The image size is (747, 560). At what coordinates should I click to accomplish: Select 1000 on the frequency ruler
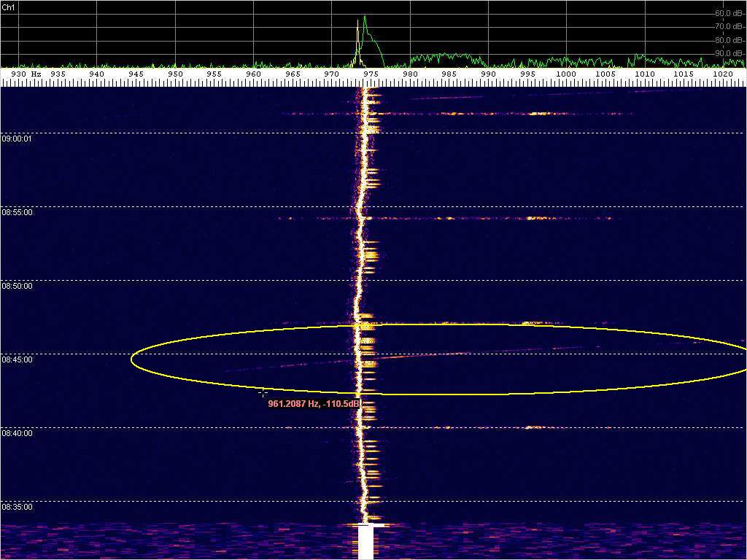[x=565, y=74]
